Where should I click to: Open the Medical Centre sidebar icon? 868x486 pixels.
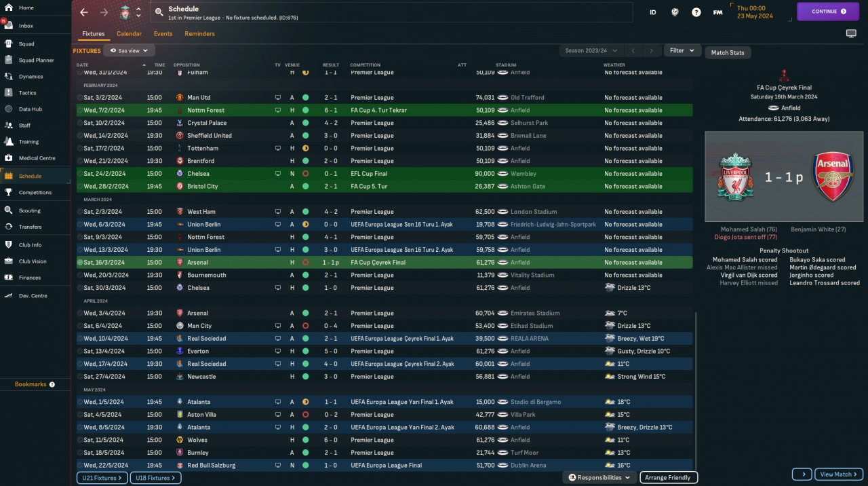pos(8,158)
